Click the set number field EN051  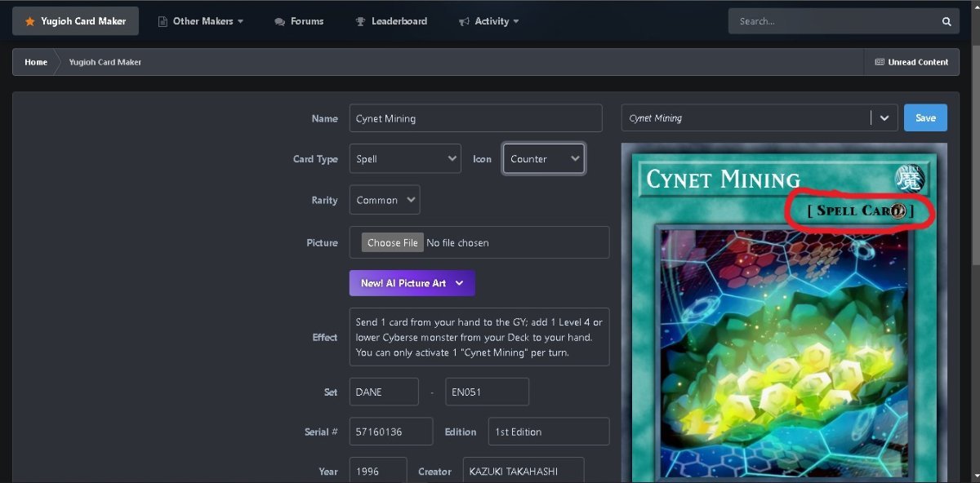(x=488, y=392)
